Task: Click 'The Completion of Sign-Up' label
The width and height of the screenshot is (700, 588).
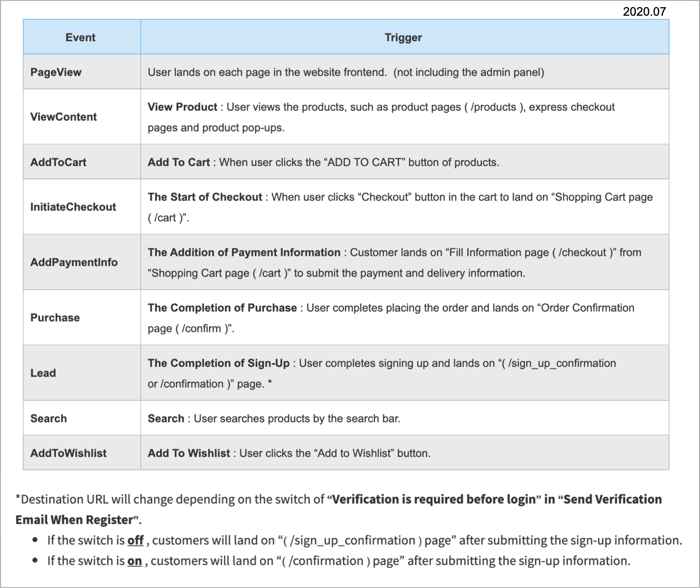Action: click(219, 363)
